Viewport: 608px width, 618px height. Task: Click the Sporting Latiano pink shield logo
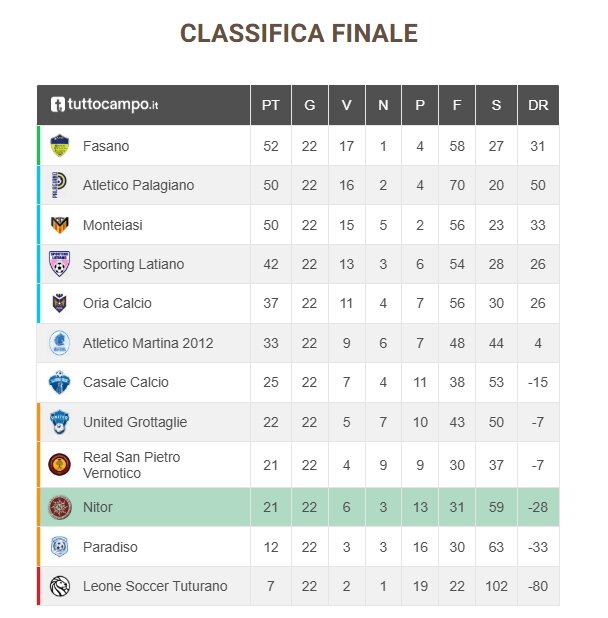[x=59, y=264]
